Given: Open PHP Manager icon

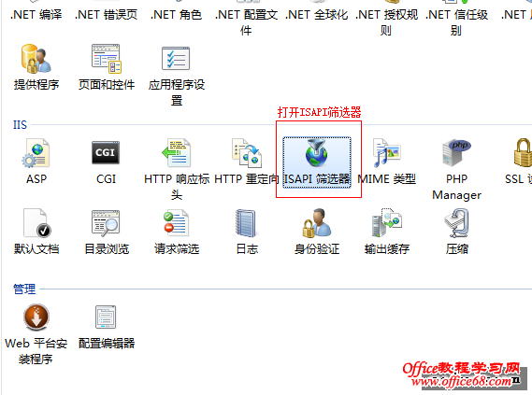Looking at the screenshot, I should [x=456, y=153].
